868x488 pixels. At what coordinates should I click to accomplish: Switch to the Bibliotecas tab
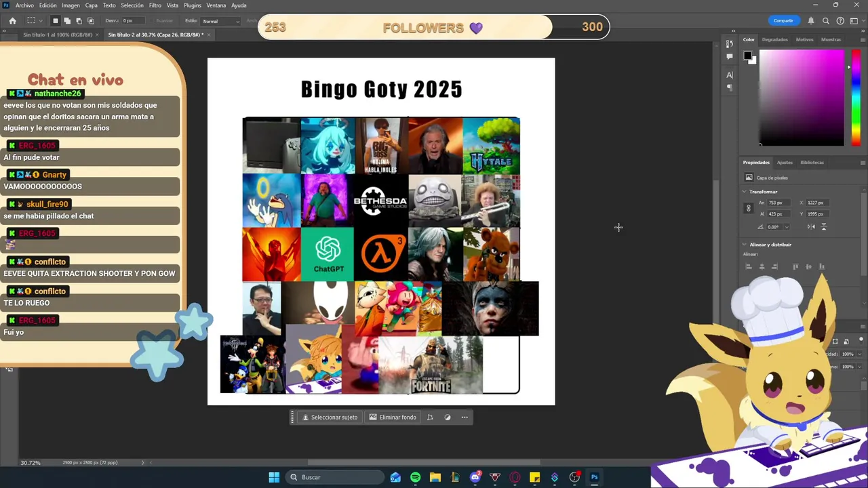coord(812,163)
